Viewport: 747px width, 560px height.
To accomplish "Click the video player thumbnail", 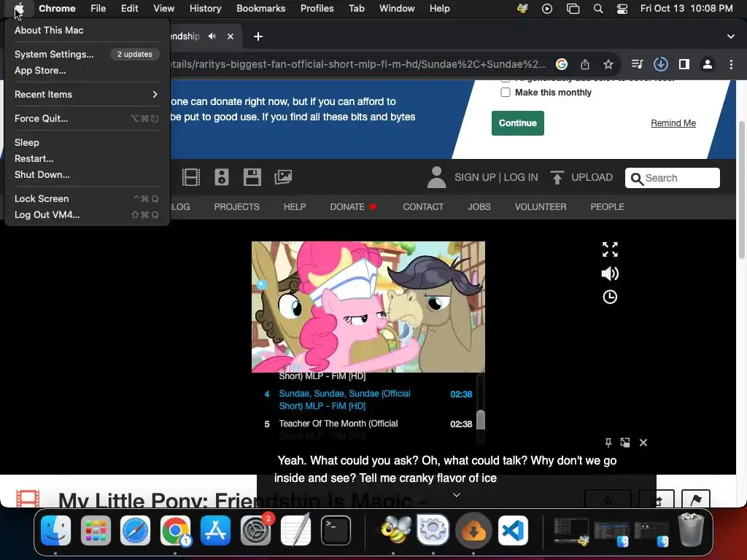I will pos(368,307).
